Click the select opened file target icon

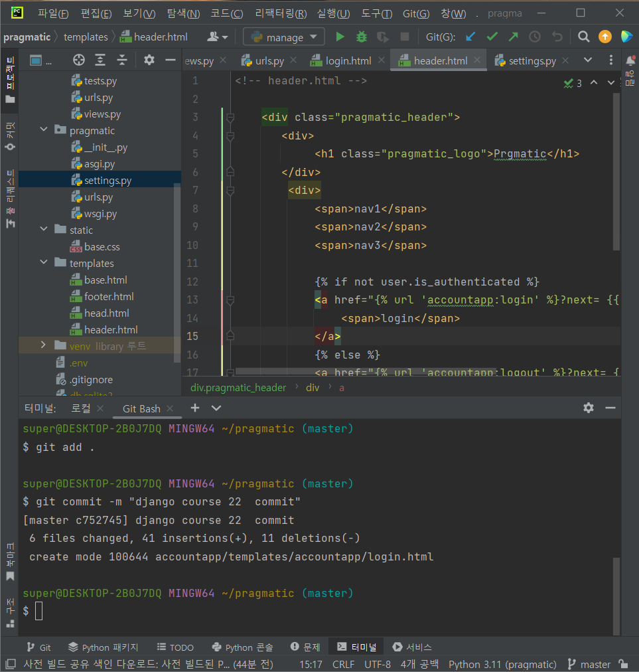79,60
